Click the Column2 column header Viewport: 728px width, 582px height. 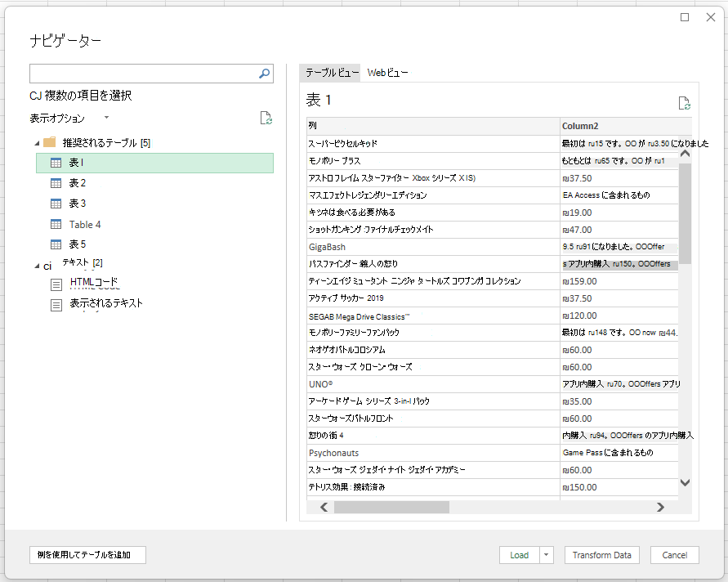click(626, 126)
